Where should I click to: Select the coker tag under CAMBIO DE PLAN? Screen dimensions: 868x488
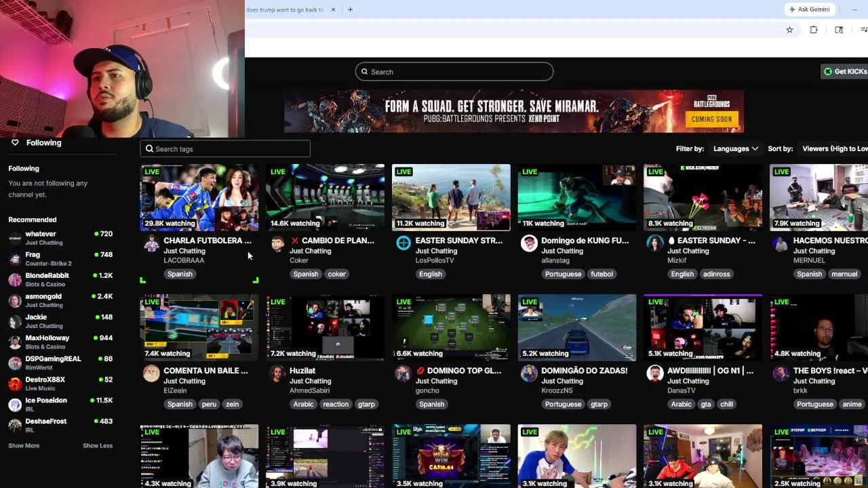337,274
